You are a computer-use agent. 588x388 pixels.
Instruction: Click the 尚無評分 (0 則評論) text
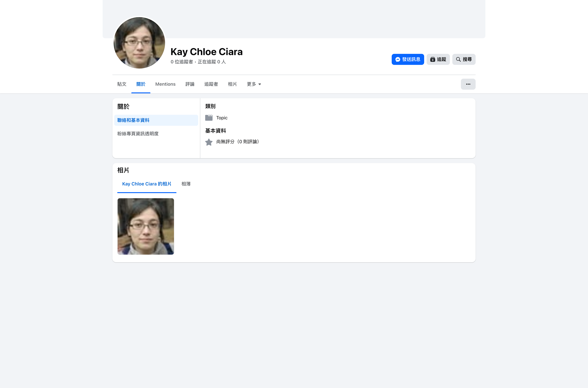click(237, 142)
